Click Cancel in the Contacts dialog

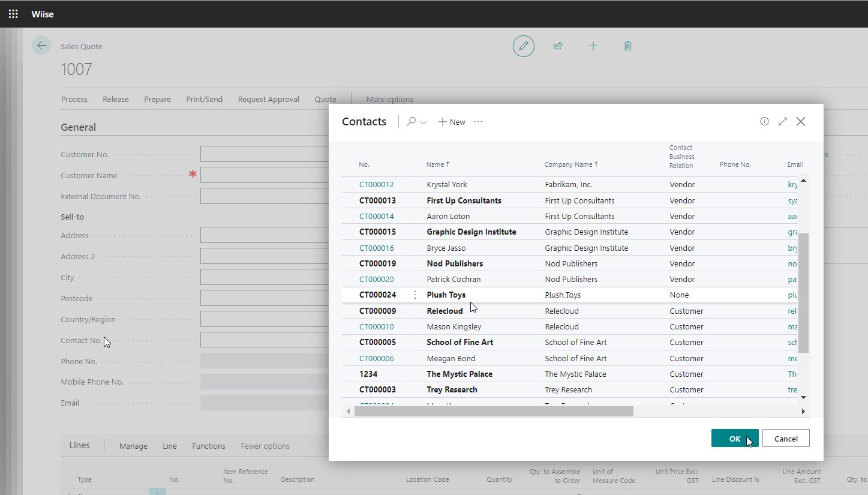[786, 439]
